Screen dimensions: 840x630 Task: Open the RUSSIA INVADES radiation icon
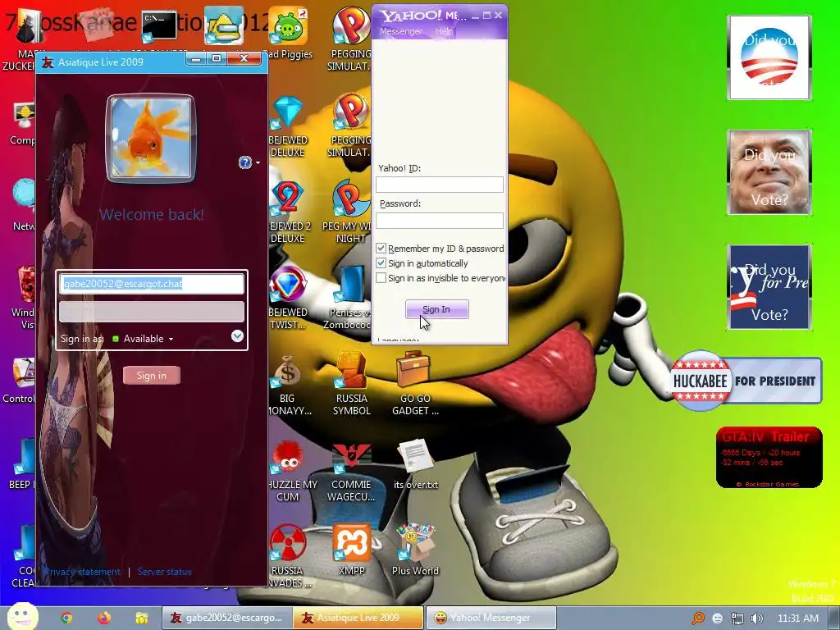(x=288, y=555)
